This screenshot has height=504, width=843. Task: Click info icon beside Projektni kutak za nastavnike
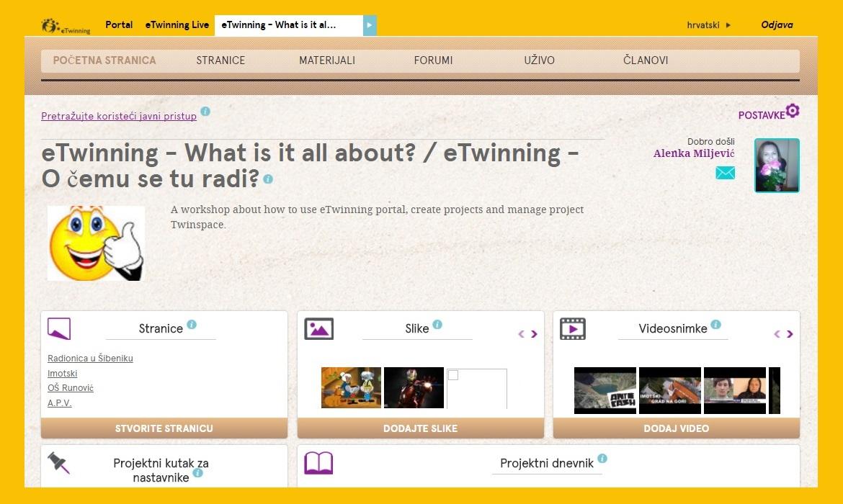(198, 473)
